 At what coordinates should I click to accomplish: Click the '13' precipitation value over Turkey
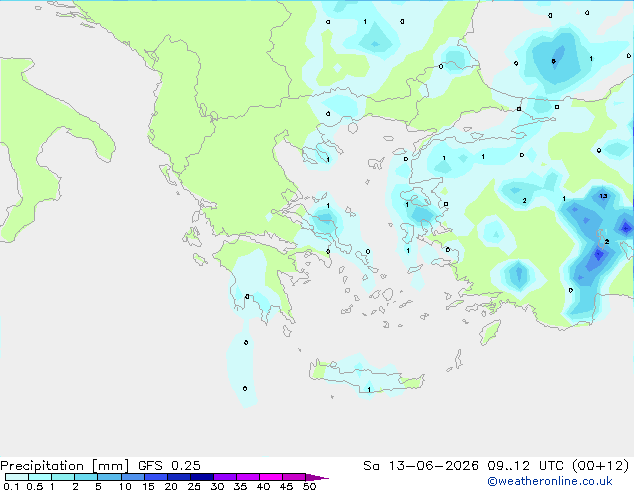[603, 196]
